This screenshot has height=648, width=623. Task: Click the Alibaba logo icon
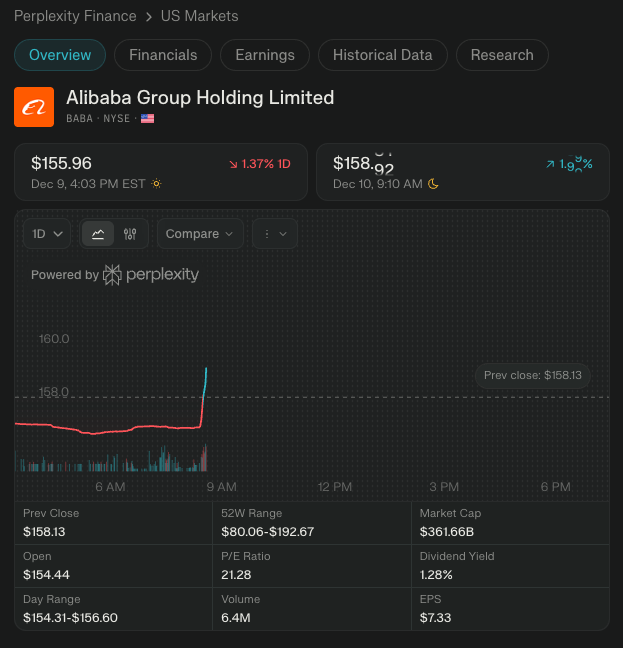click(x=34, y=107)
